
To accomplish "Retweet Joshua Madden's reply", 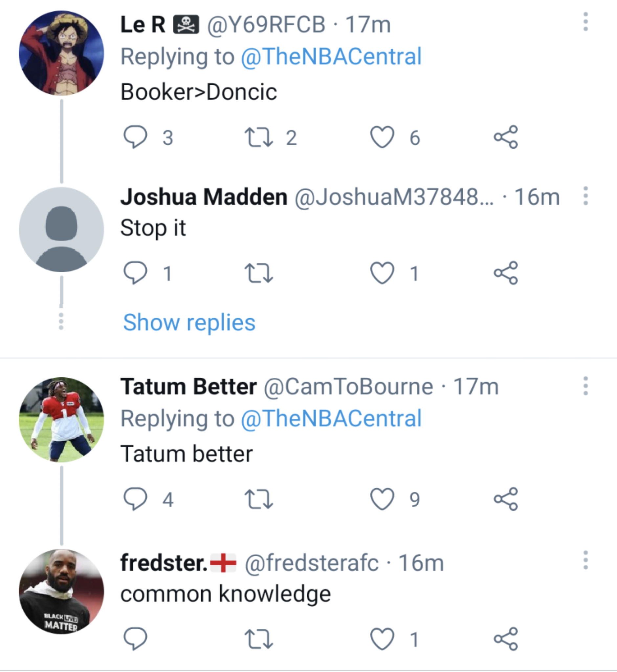I will click(259, 273).
